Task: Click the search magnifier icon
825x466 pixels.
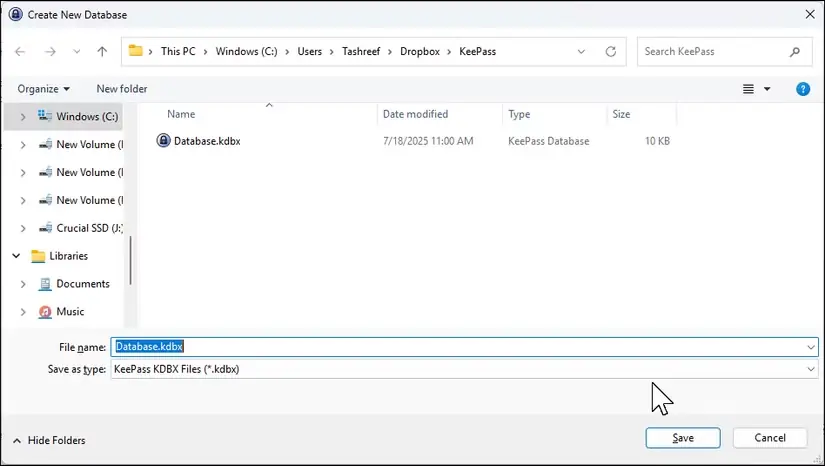Action: point(794,52)
